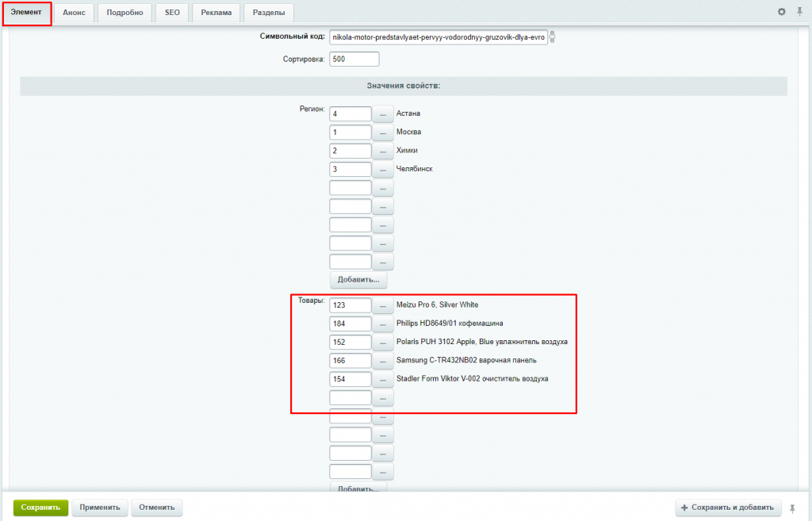Click Сохранить и добавить button
Image resolution: width=812 pixels, height=521 pixels.
point(728,508)
